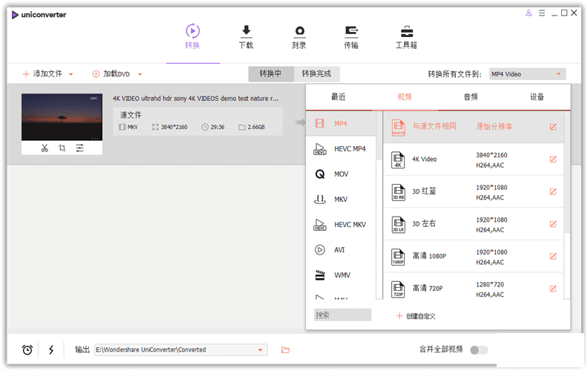The height and width of the screenshot is (371, 588).
Task: Select the MOV format
Action: (341, 174)
